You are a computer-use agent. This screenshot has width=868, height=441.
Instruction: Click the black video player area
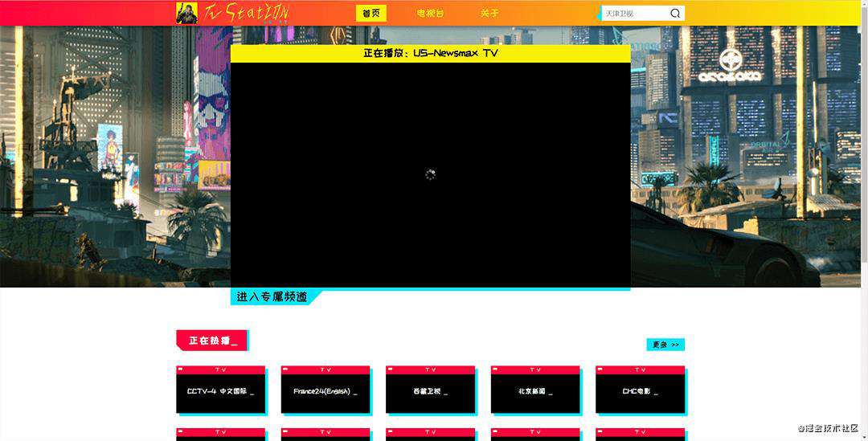(430, 175)
